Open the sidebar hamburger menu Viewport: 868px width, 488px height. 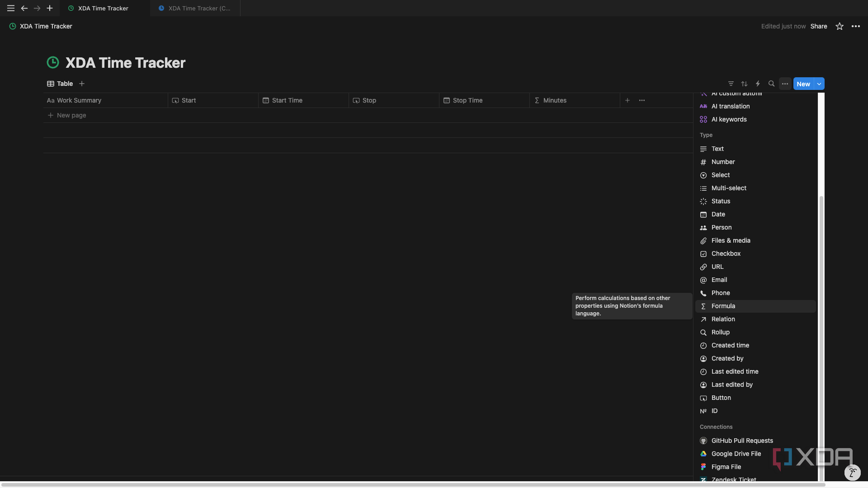11,8
